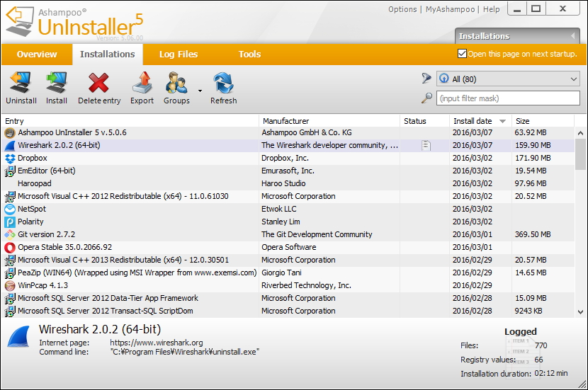
Task: Sort by the Manufacturer column header
Action: 329,121
